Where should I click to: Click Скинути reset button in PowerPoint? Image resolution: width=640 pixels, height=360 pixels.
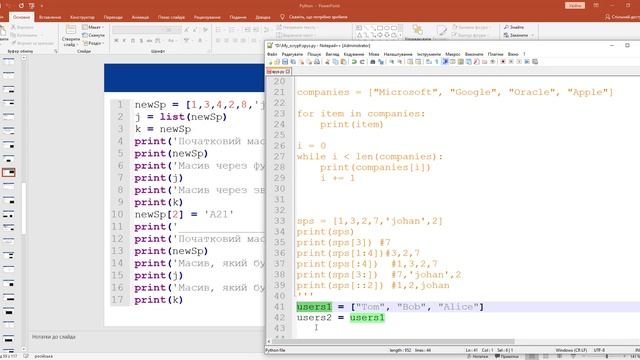pyautogui.click(x=93, y=35)
